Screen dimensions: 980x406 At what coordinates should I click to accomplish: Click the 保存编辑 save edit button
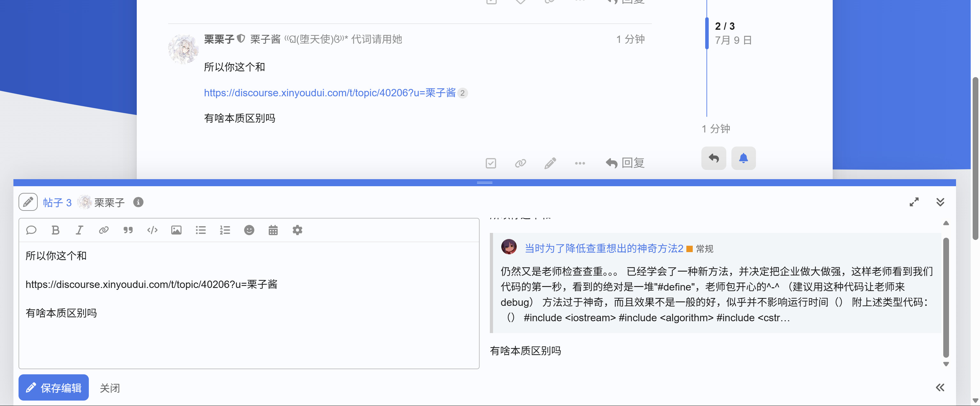click(x=54, y=387)
